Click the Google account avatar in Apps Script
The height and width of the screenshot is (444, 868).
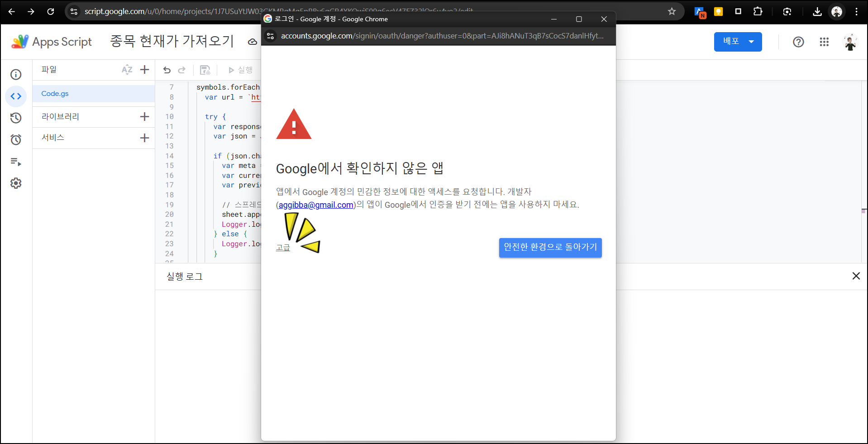tap(850, 42)
